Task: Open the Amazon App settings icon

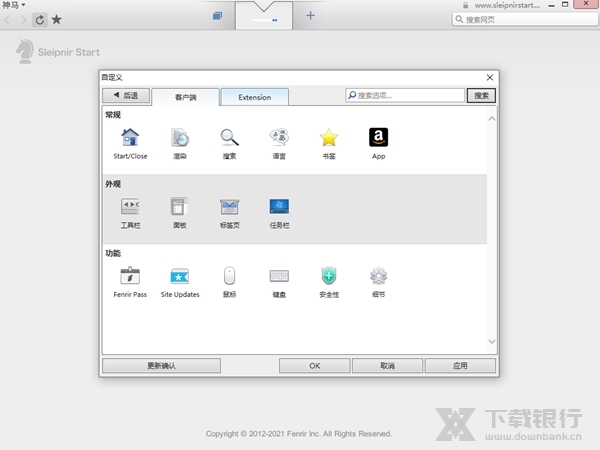Action: pos(378,139)
